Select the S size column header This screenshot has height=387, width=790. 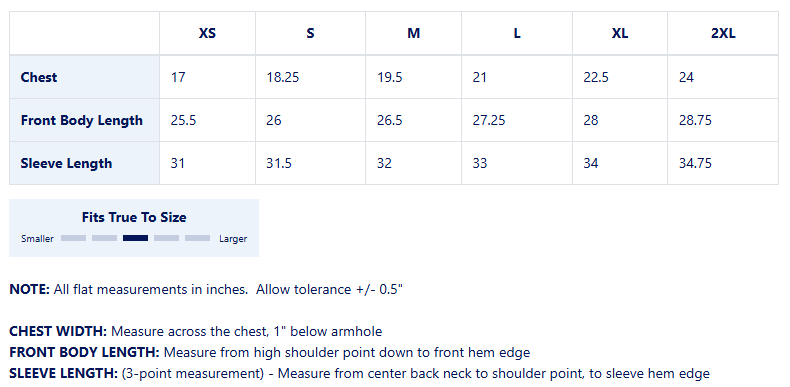(x=310, y=33)
